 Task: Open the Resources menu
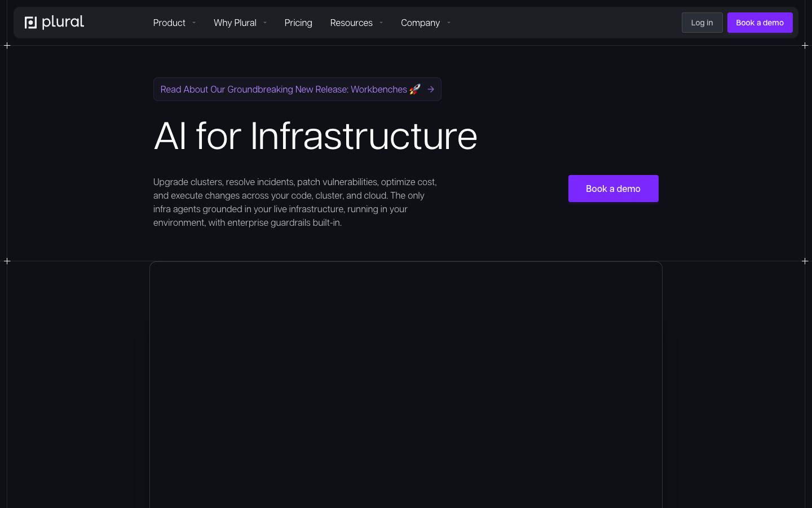pyautogui.click(x=351, y=23)
